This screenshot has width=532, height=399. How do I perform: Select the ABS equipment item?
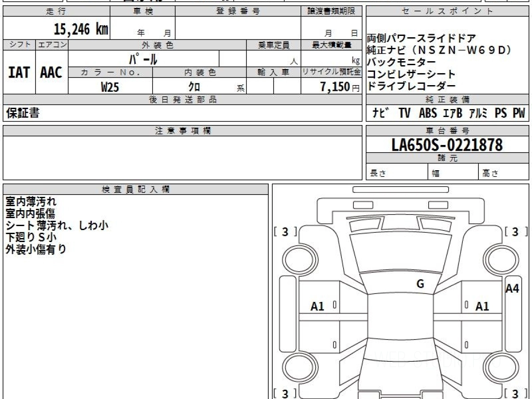coord(427,113)
